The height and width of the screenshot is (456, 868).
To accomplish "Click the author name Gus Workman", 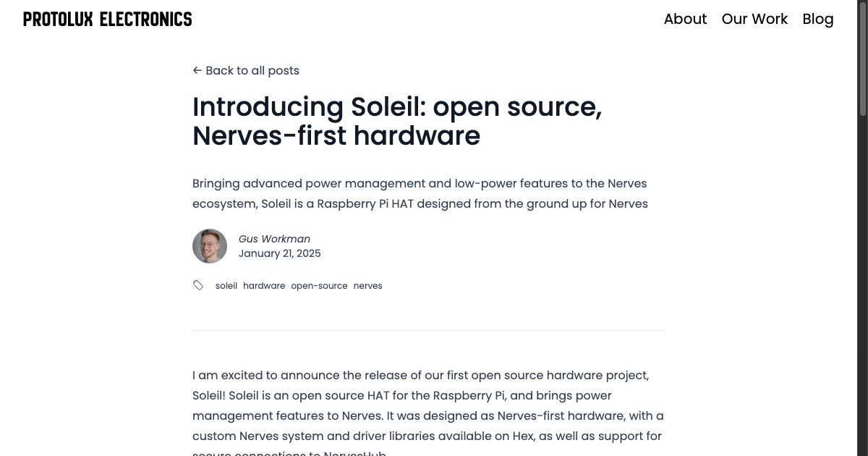I will click(x=274, y=239).
